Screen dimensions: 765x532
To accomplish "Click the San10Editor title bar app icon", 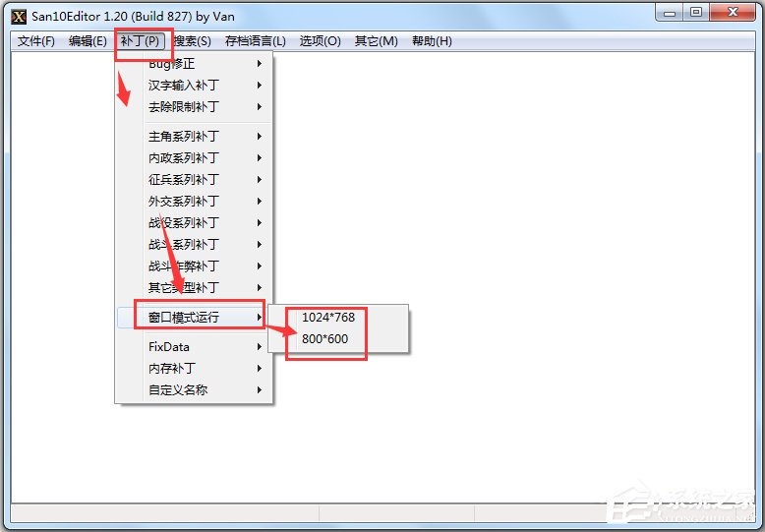I will [19, 17].
